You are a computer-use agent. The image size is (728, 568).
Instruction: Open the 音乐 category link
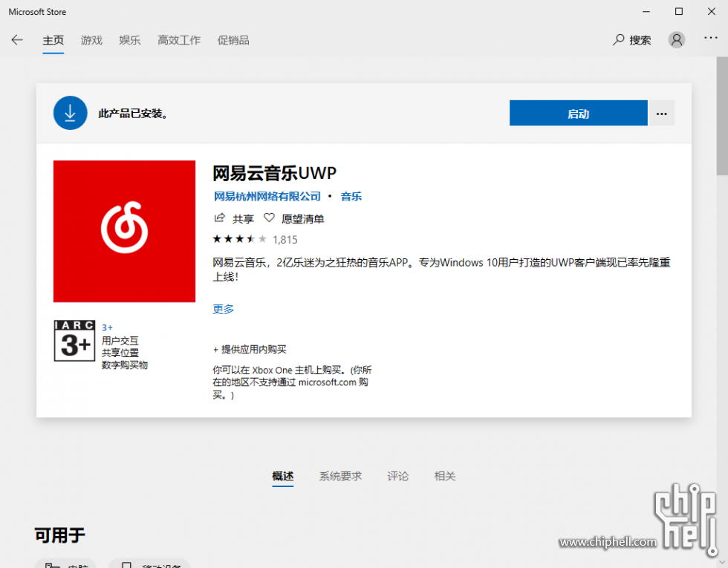[x=351, y=196]
